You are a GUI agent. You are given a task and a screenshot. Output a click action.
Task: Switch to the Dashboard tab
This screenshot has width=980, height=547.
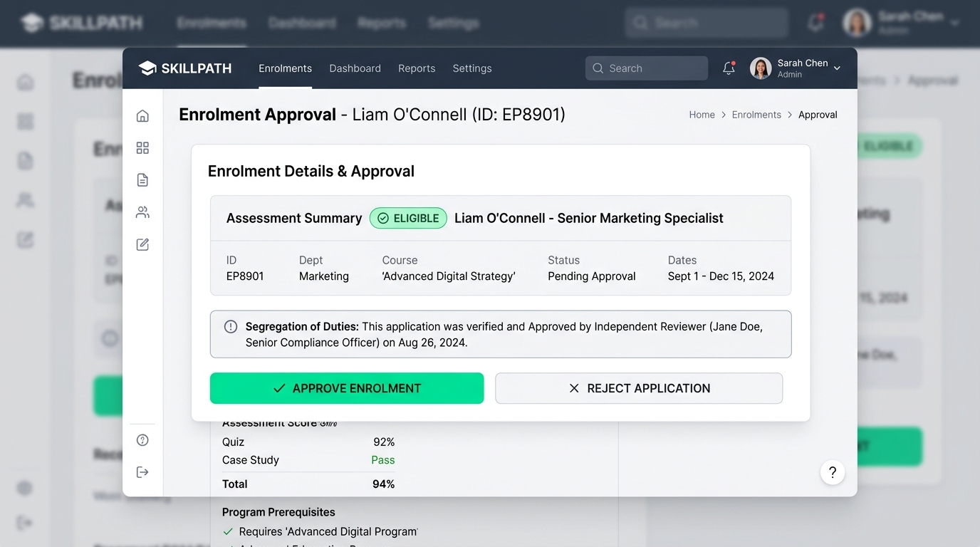point(355,68)
